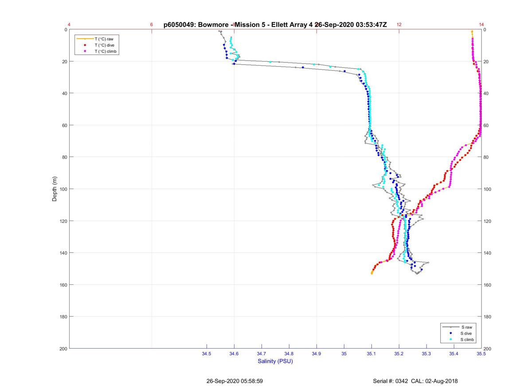Image resolution: width=532 pixels, height=392 pixels.
Task: Click the red temperature tick label 6
Action: tap(152, 25)
